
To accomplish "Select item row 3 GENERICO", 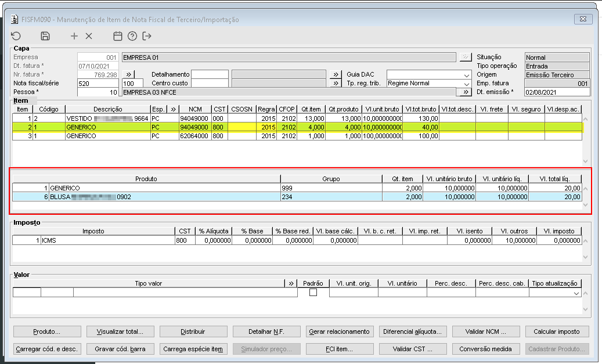I will coord(107,136).
